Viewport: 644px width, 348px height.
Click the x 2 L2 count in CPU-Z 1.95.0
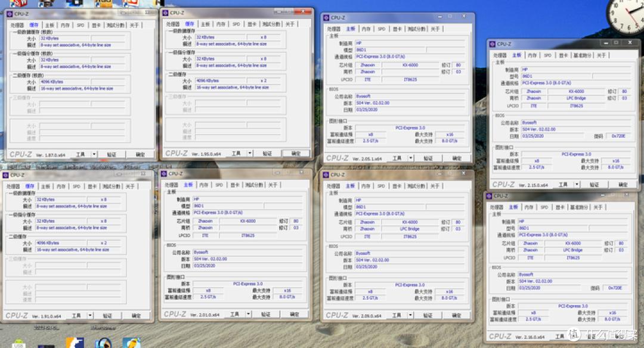click(264, 81)
